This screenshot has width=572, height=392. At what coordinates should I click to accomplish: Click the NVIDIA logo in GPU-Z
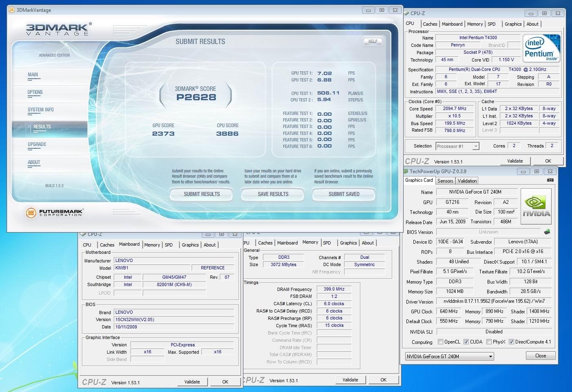[536, 207]
